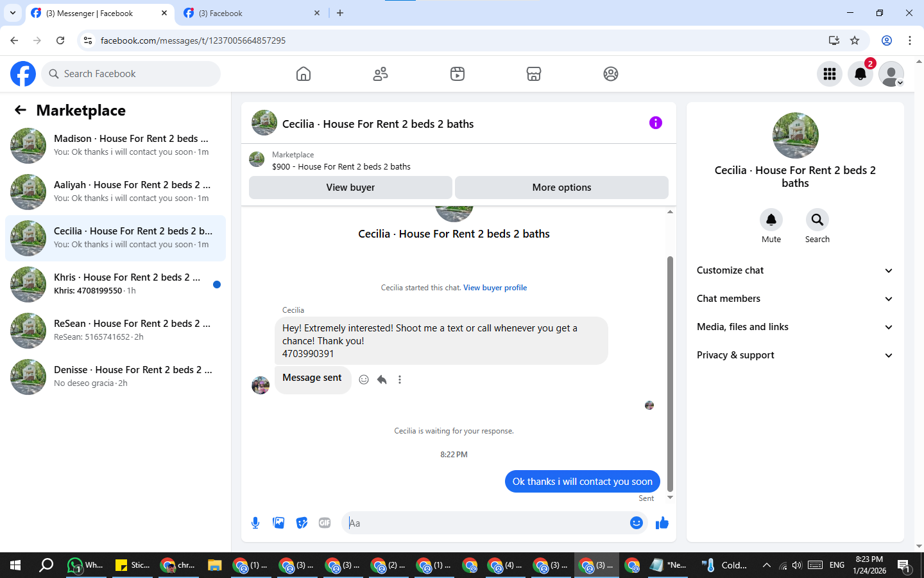Open WhatsApp from the taskbar
Screen dimensions: 924x578
(x=85, y=565)
